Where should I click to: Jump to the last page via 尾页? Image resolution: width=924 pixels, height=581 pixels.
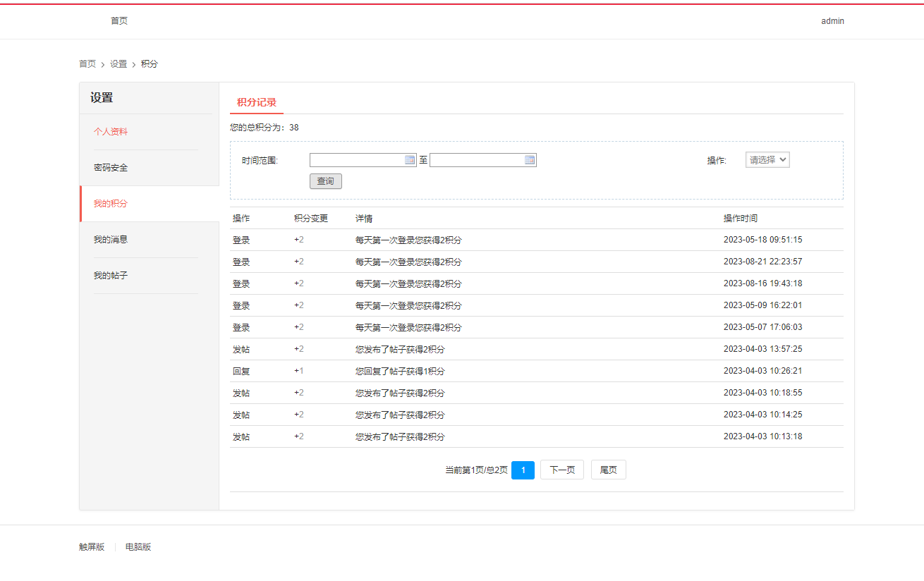pyautogui.click(x=608, y=470)
